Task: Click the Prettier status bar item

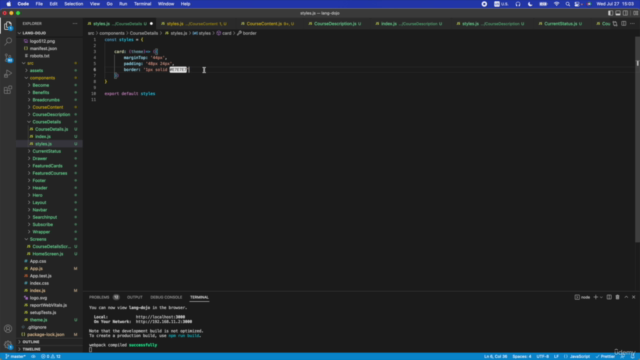Action: [605, 356]
